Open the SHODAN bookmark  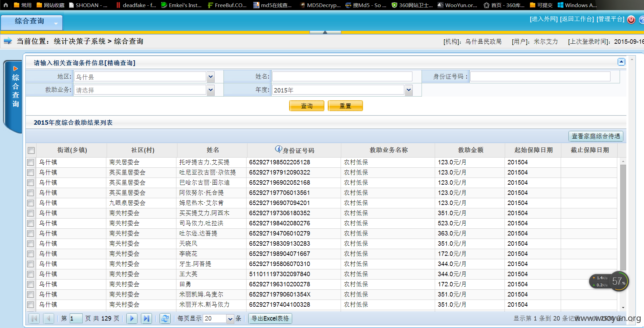(x=88, y=5)
